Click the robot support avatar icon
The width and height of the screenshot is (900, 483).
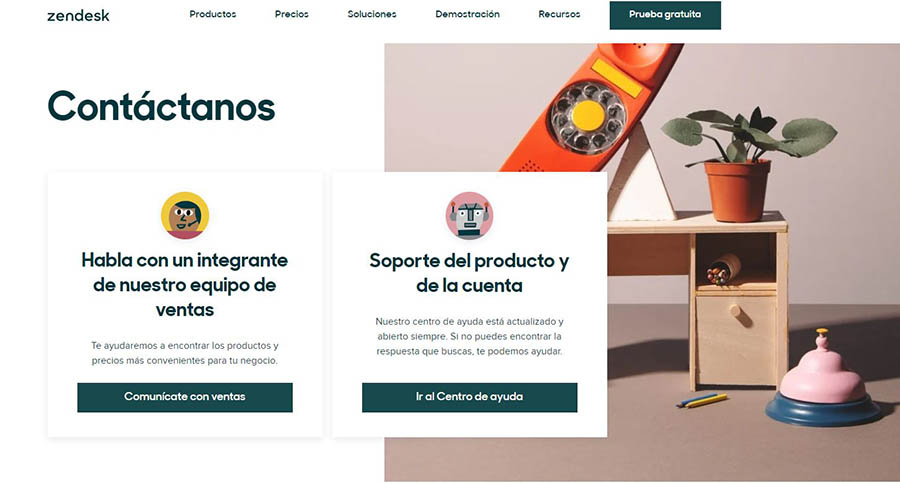click(470, 215)
